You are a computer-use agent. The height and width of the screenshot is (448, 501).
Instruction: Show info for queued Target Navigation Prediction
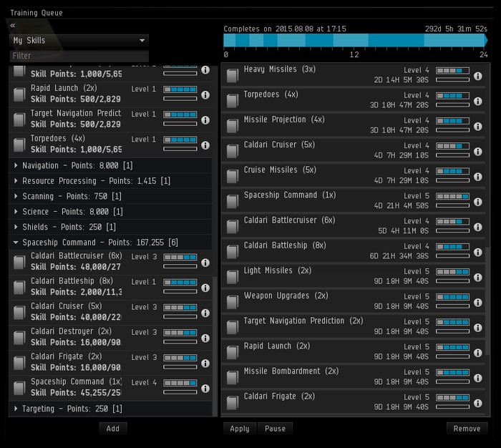(477, 328)
